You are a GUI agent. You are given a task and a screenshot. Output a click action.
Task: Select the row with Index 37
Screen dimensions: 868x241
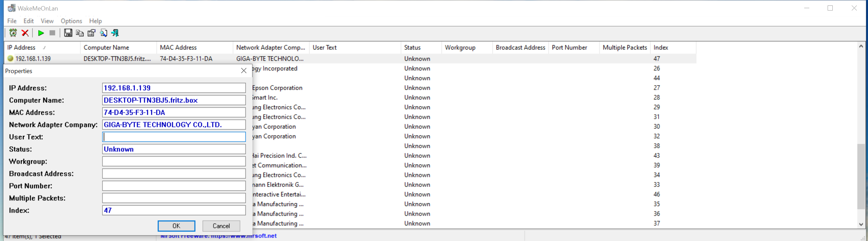pos(474,223)
